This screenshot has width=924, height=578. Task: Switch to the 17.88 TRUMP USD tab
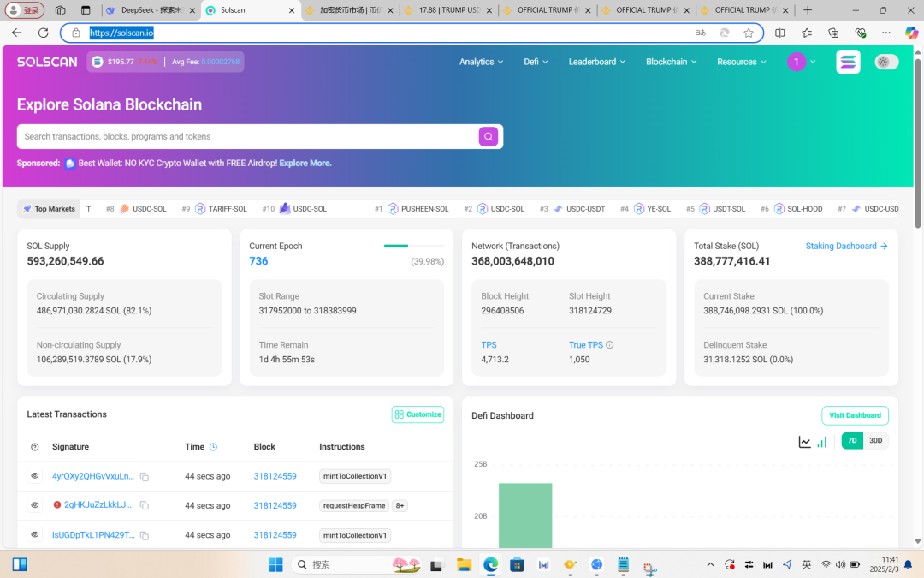(447, 10)
